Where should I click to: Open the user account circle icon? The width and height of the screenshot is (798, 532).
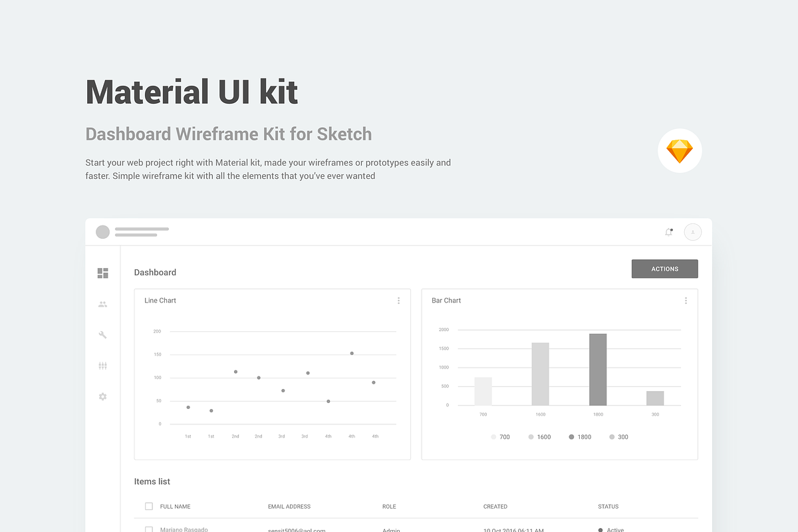click(x=693, y=232)
